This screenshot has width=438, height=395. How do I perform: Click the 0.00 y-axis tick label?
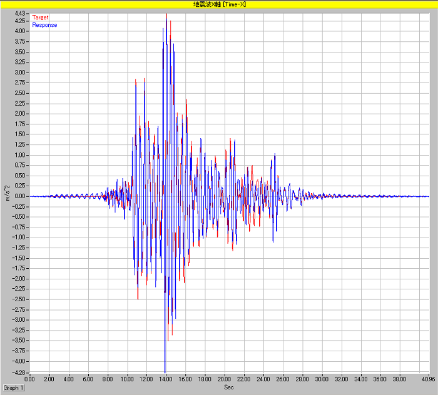point(20,196)
